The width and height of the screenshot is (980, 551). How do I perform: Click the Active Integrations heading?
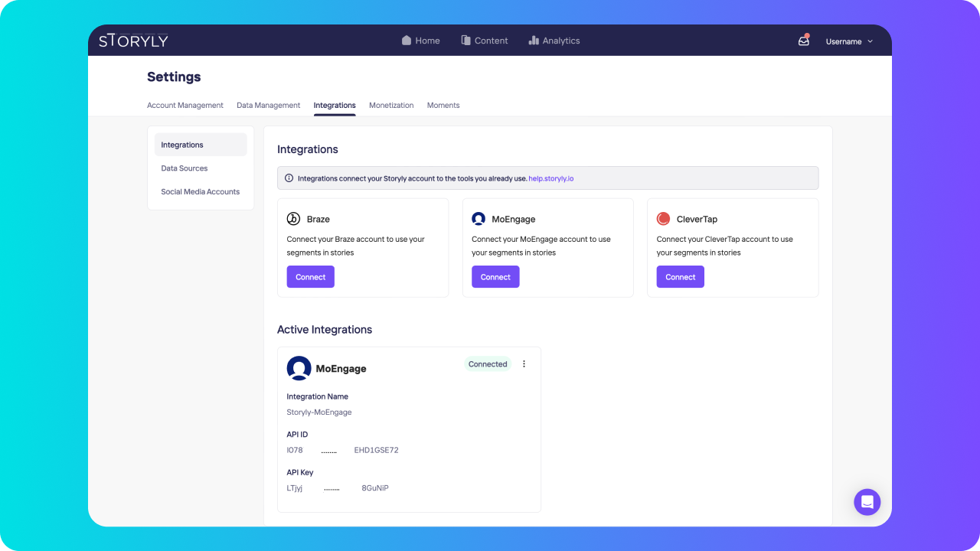[325, 330]
